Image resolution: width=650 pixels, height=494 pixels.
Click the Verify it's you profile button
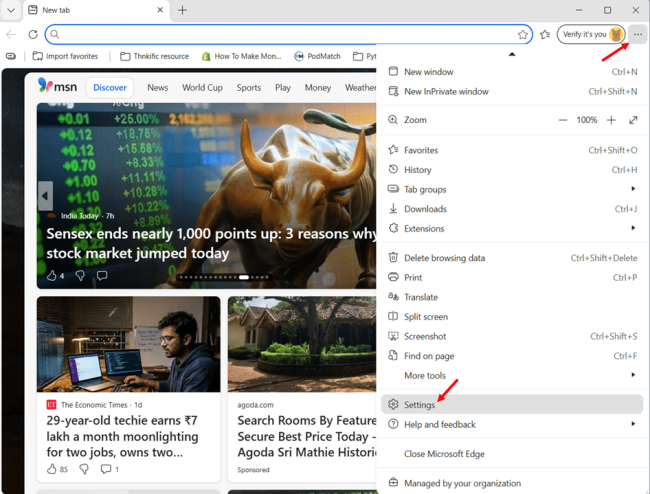(591, 34)
